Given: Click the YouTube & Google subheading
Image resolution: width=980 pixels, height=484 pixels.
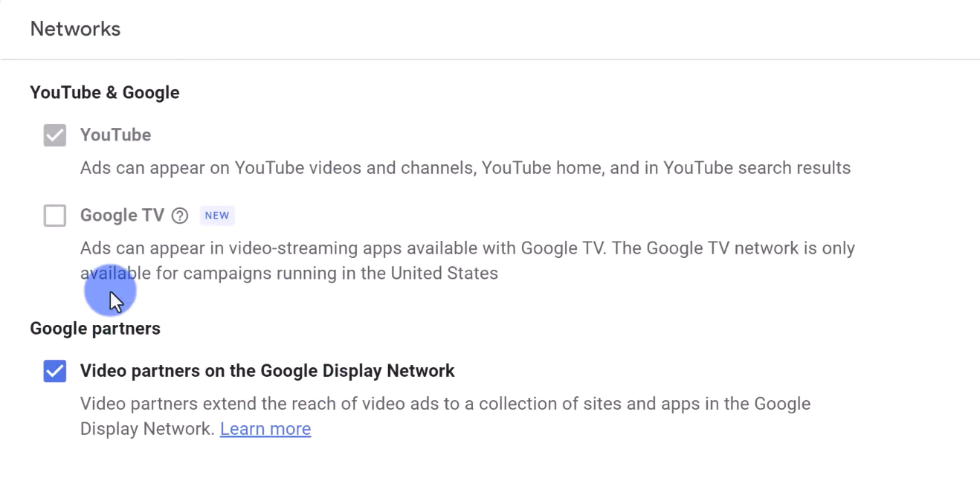Looking at the screenshot, I should coord(105,93).
